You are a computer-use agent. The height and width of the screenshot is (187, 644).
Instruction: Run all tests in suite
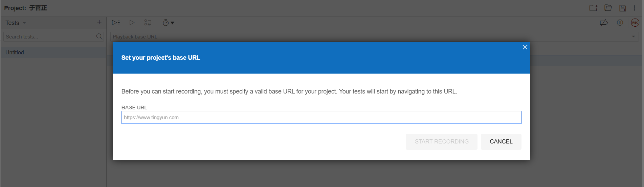click(x=116, y=23)
